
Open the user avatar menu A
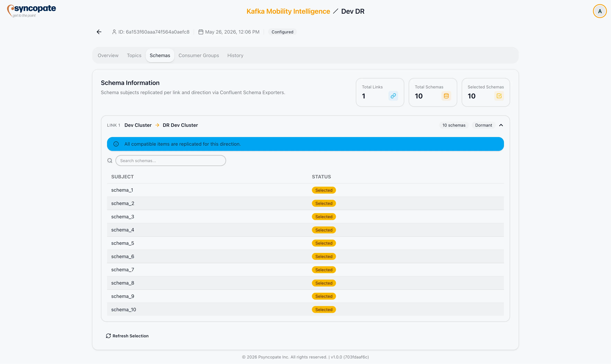tap(600, 11)
